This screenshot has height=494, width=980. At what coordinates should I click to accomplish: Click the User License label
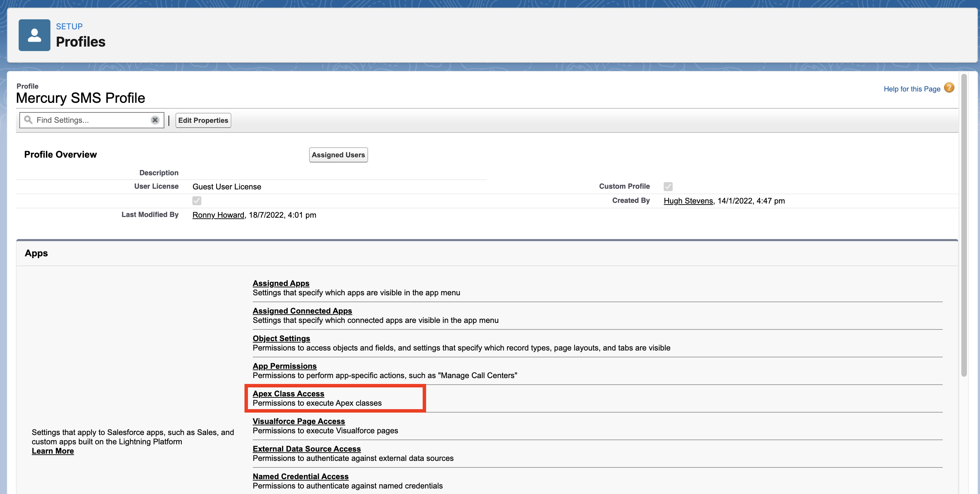(x=156, y=187)
